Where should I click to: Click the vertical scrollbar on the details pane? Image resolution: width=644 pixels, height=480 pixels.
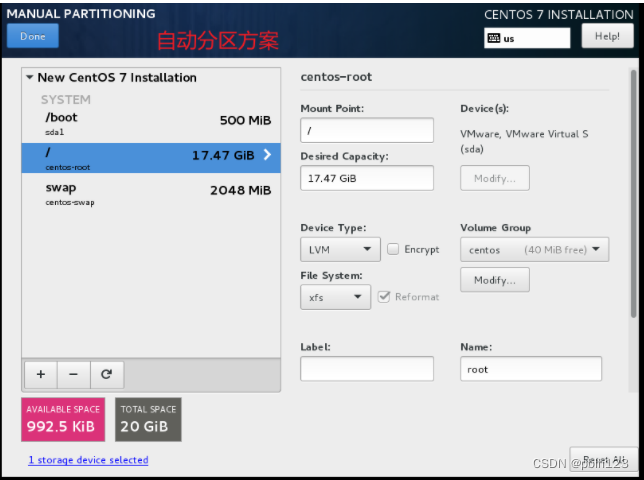coord(633,193)
